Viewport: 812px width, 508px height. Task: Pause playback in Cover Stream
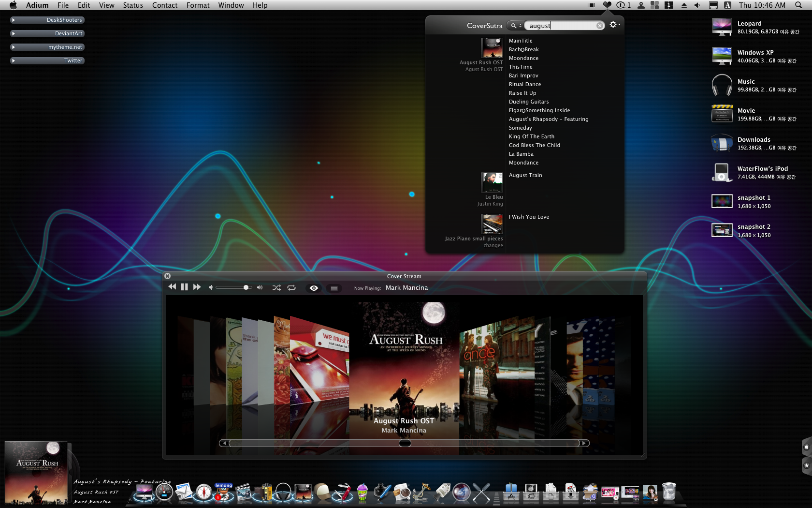[x=184, y=287]
